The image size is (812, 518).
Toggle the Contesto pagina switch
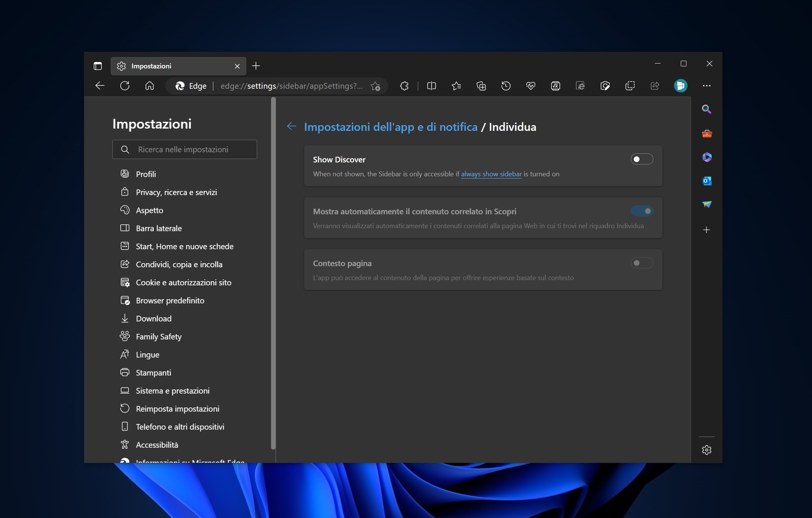[642, 263]
